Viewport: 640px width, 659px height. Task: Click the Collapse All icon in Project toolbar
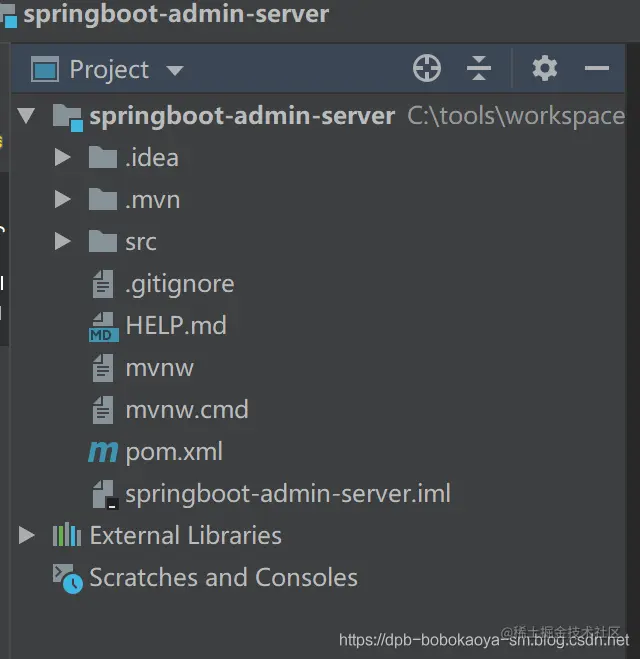coord(479,68)
